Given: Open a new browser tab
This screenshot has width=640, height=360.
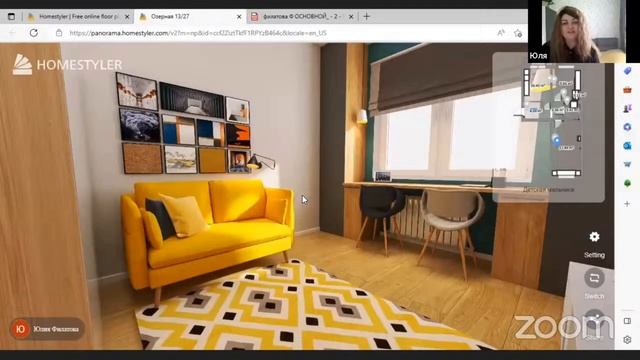Looking at the screenshot, I should pos(367,16).
